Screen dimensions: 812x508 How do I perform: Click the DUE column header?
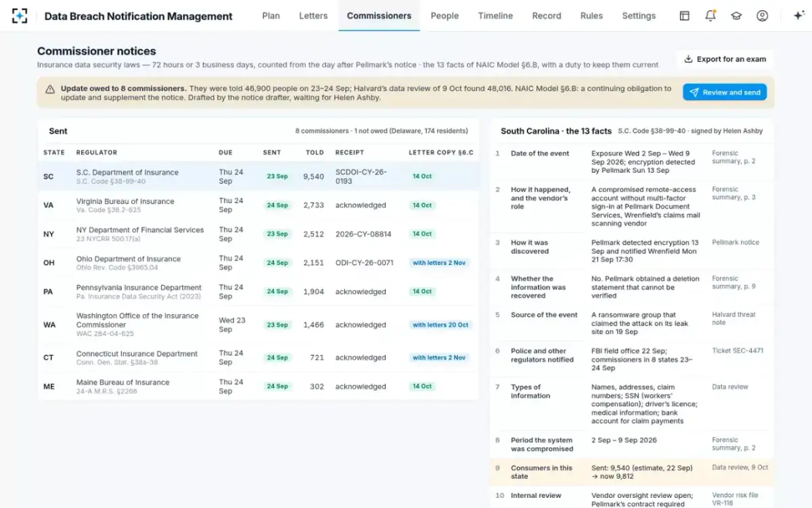tap(225, 152)
